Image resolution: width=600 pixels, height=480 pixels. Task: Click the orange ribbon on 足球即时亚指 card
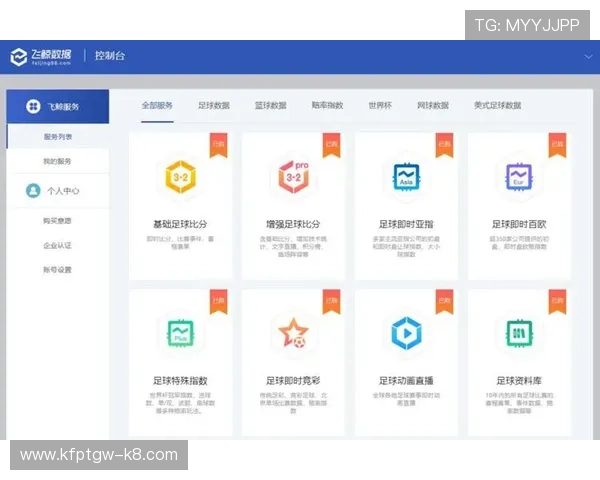click(x=444, y=145)
